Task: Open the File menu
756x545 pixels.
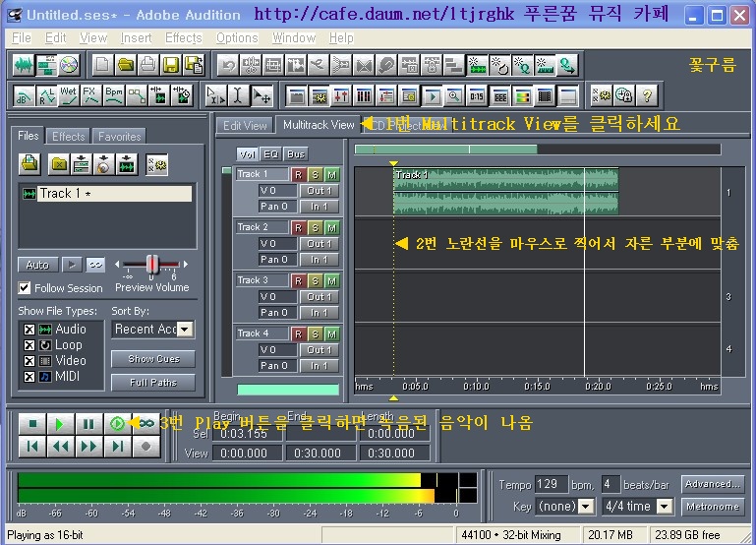Action: pyautogui.click(x=22, y=38)
